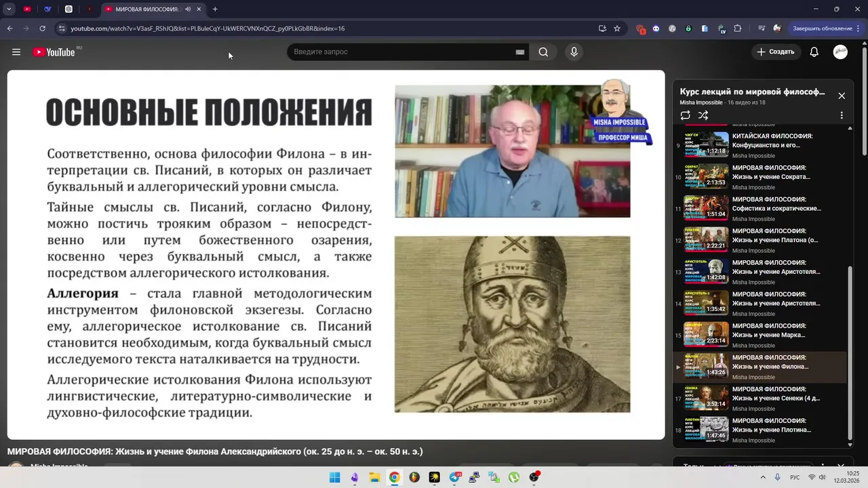The width and height of the screenshot is (868, 488).
Task: Toggle playlist loop
Action: click(686, 116)
